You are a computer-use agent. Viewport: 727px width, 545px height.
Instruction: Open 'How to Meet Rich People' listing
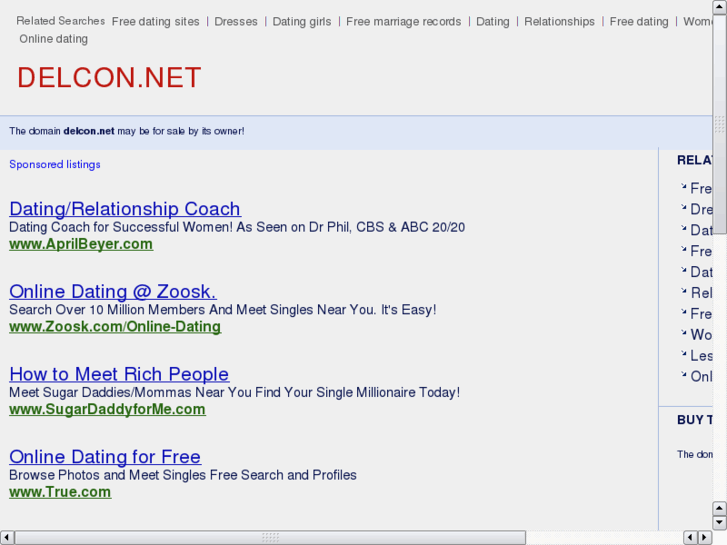click(x=119, y=374)
